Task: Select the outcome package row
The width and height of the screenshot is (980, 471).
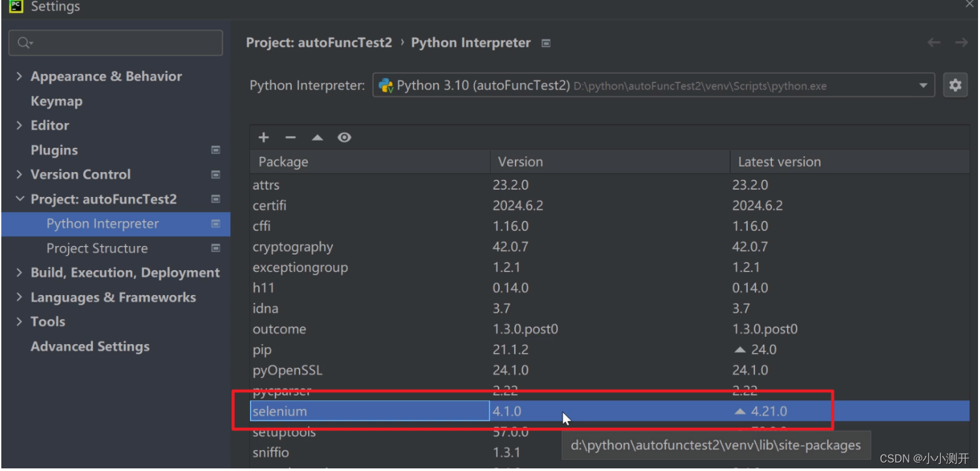Action: pyautogui.click(x=610, y=329)
